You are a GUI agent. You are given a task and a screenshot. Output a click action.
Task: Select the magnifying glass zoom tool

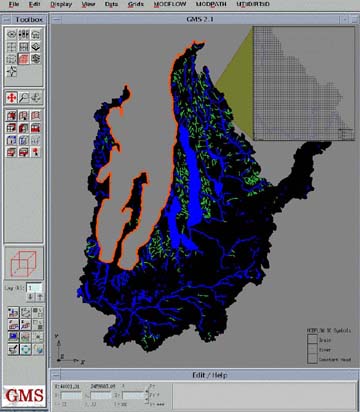[24, 98]
